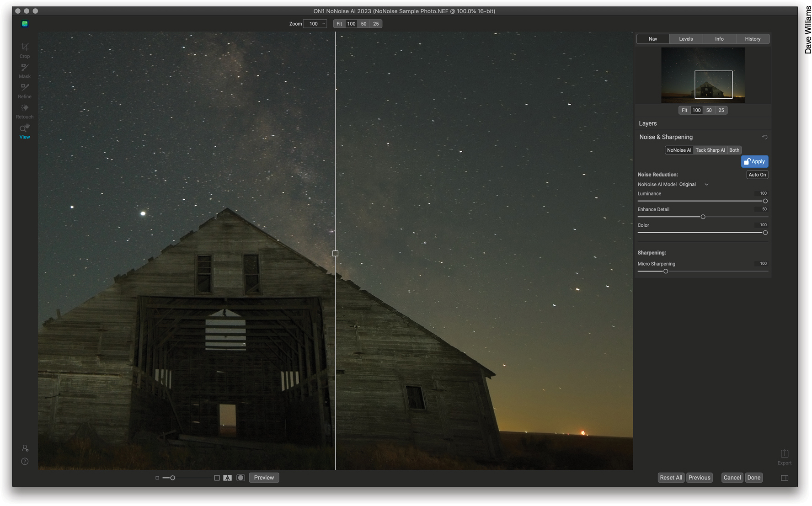Adjust the Luminance slider handle
The image size is (812, 506).
[x=765, y=201]
